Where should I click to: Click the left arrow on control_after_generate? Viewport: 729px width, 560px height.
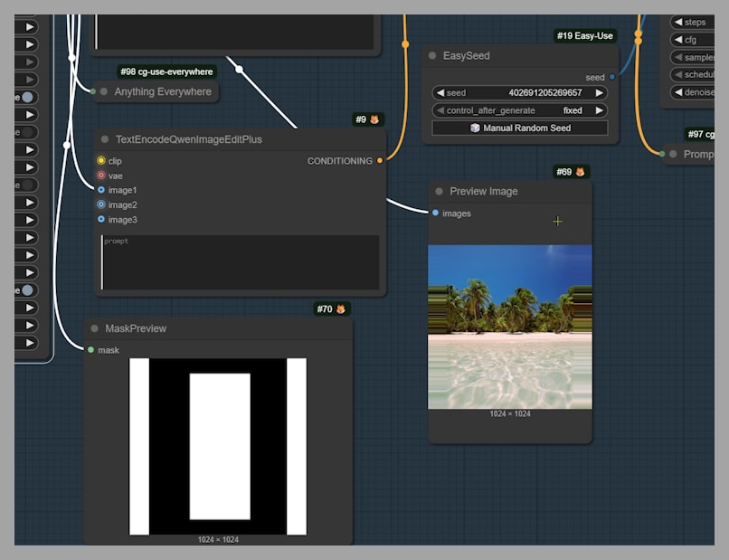(440, 110)
